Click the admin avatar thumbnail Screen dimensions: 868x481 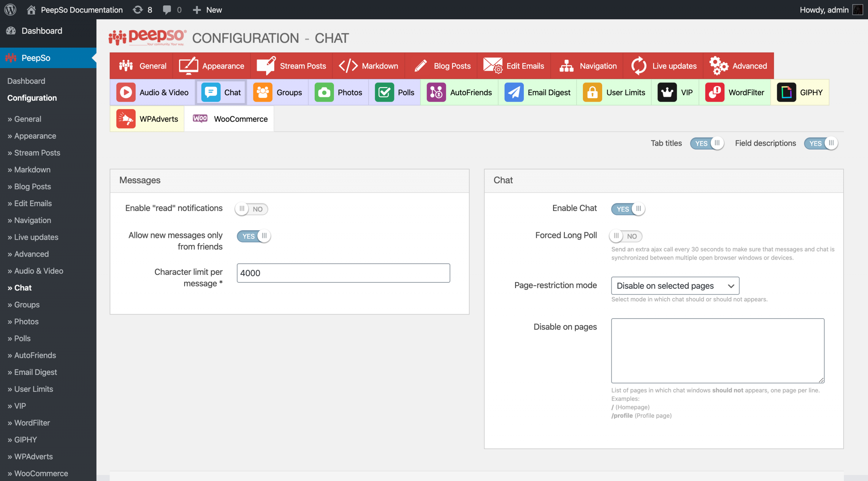[x=857, y=10]
